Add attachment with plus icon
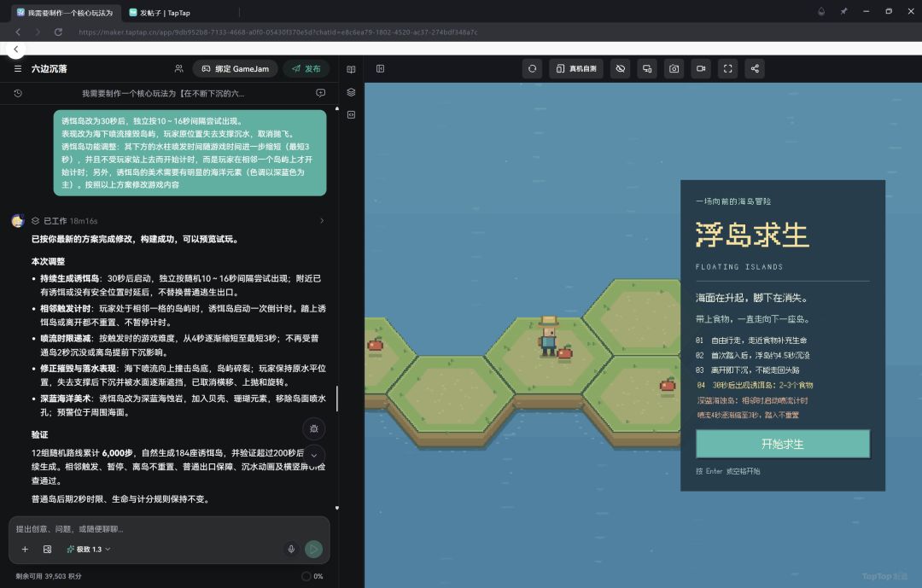The height and width of the screenshot is (588, 922). tap(25, 550)
